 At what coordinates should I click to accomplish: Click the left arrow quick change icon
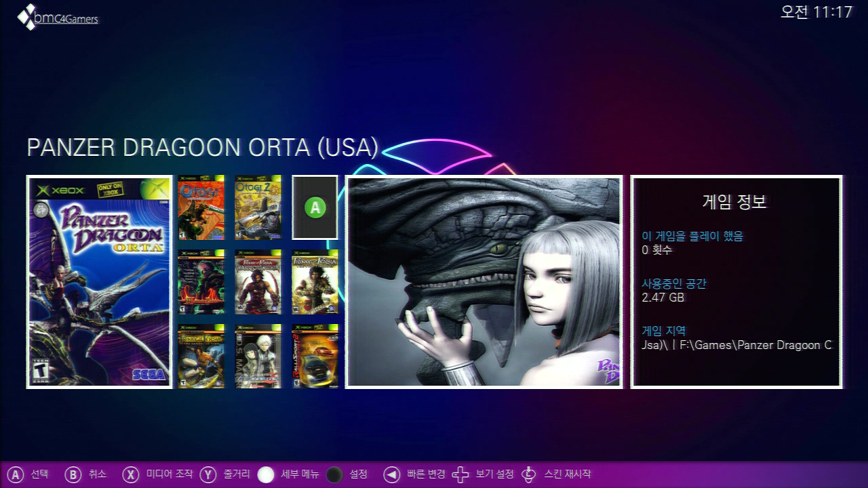tap(391, 474)
